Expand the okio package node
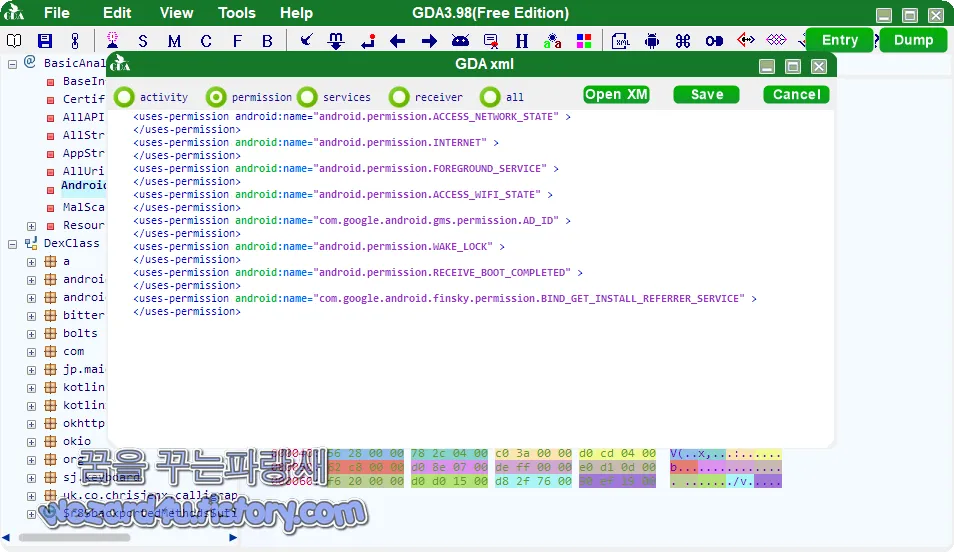This screenshot has height=552, width=954. 31,442
